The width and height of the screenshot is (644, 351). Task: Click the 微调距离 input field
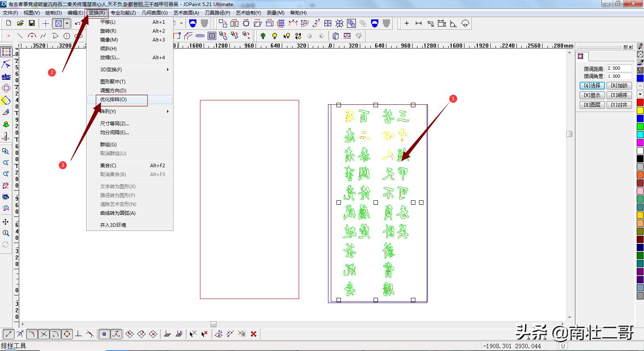(619, 69)
